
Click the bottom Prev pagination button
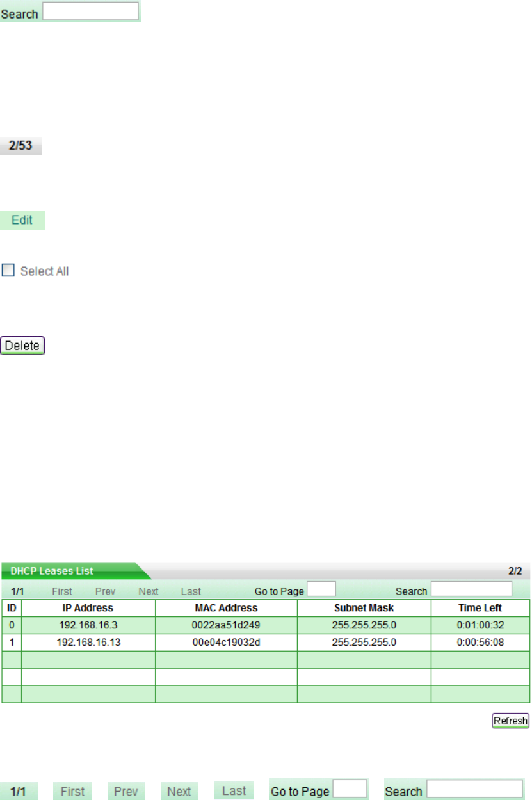tap(126, 791)
